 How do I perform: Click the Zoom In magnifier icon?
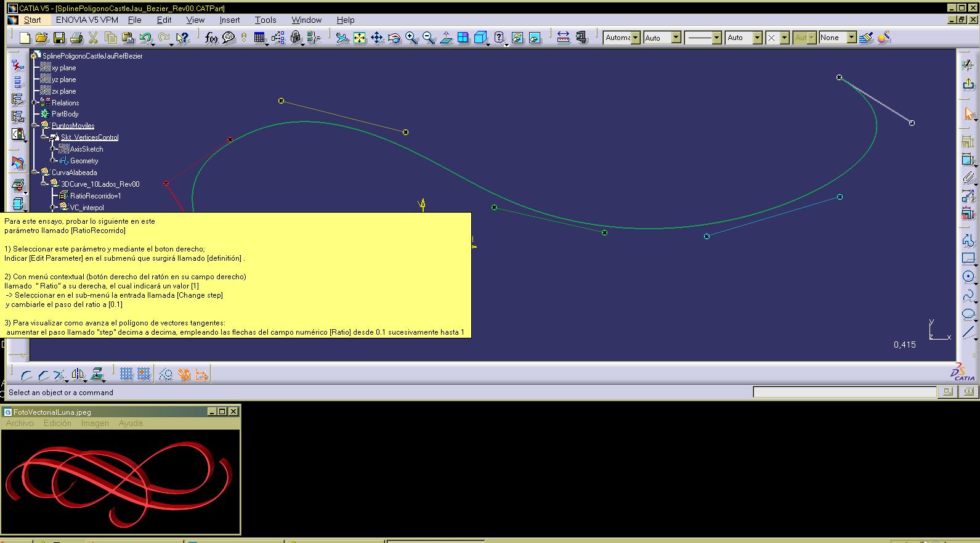(x=411, y=38)
